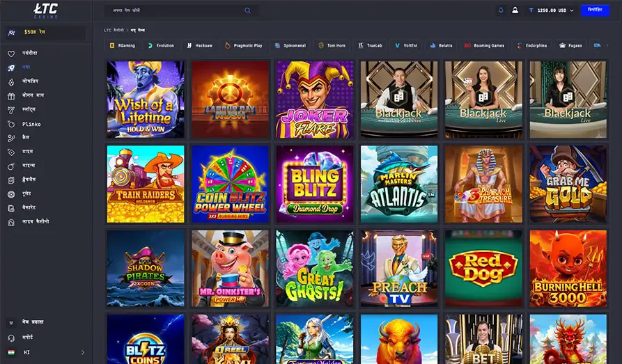Open Game Providers in the sidebar
This screenshot has height=364, width=622.
[x=33, y=322]
